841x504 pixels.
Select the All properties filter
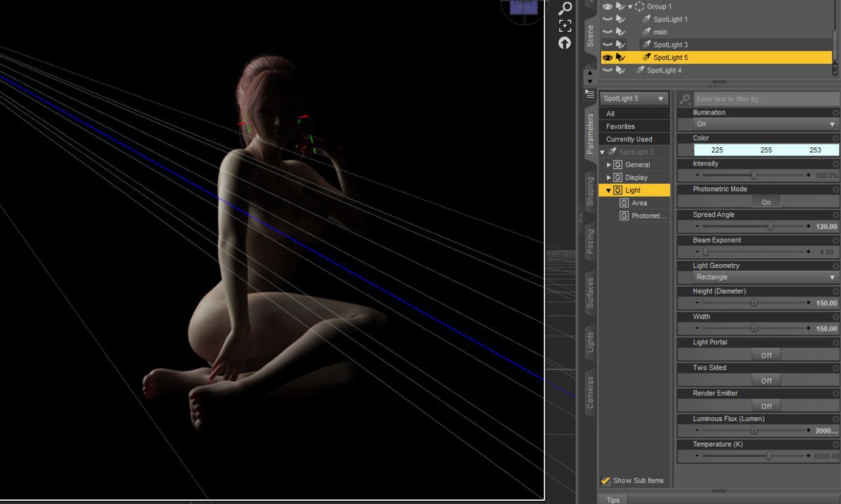[x=635, y=114]
